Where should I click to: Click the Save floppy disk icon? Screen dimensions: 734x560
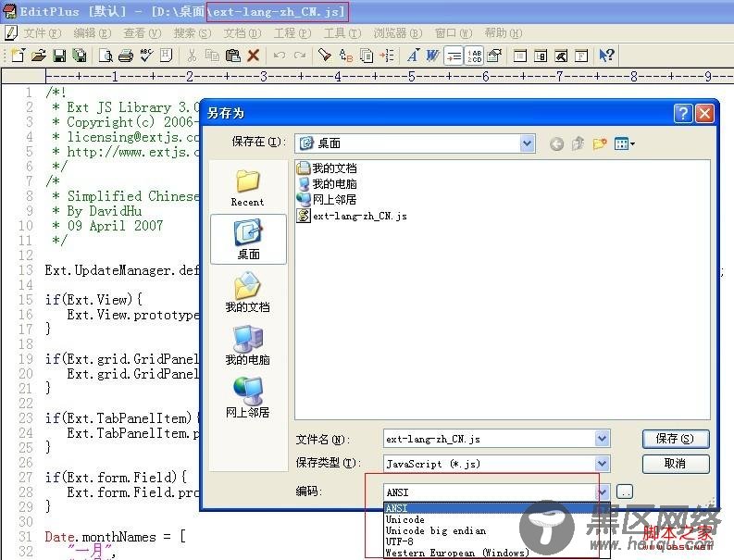pos(59,56)
